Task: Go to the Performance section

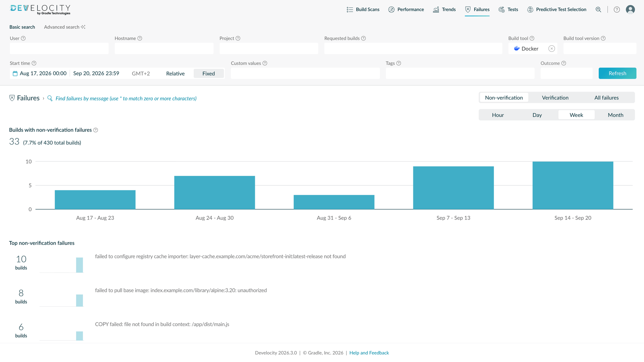Action: [x=406, y=9]
